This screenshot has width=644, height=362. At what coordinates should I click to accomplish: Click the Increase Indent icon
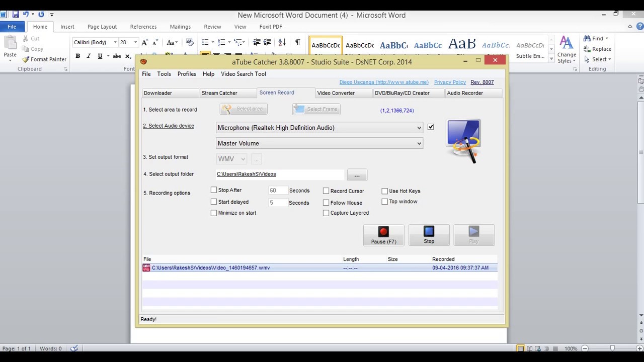[x=267, y=43]
